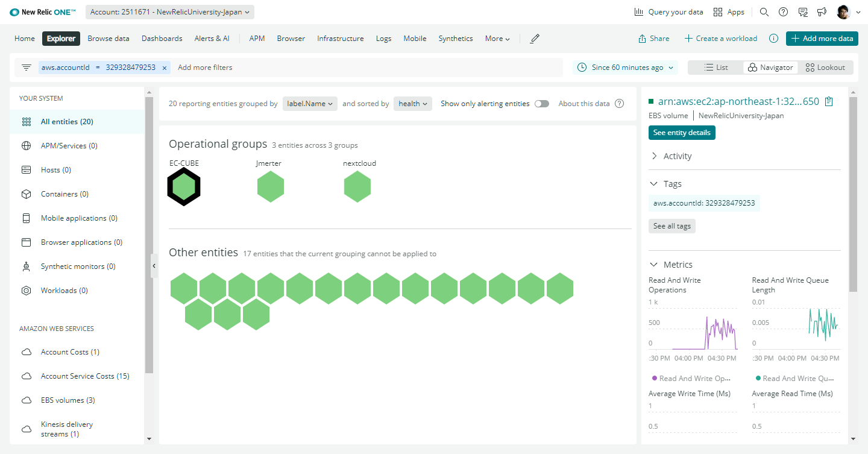Open the user avatar menu
868x454 pixels.
point(849,12)
